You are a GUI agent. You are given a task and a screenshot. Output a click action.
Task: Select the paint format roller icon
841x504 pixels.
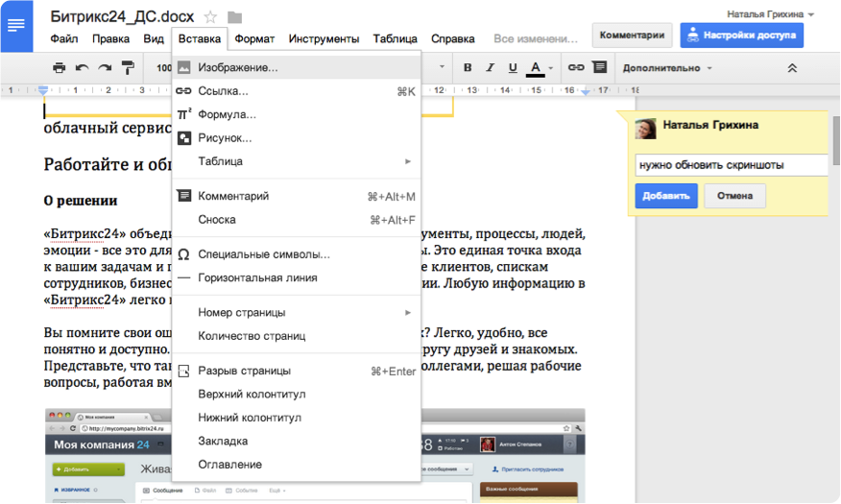(128, 67)
